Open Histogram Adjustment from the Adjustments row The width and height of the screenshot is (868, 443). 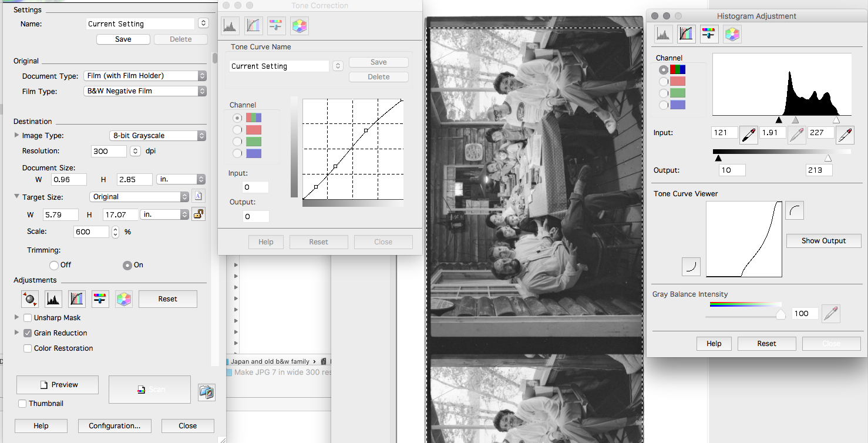click(53, 299)
